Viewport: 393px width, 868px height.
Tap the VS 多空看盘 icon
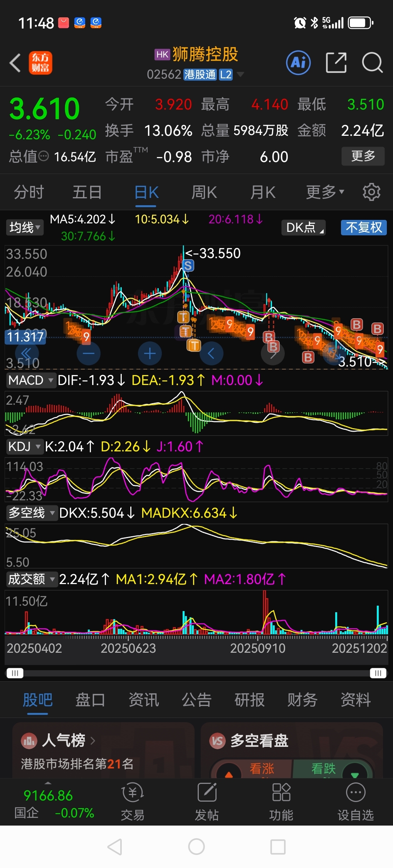point(217,741)
